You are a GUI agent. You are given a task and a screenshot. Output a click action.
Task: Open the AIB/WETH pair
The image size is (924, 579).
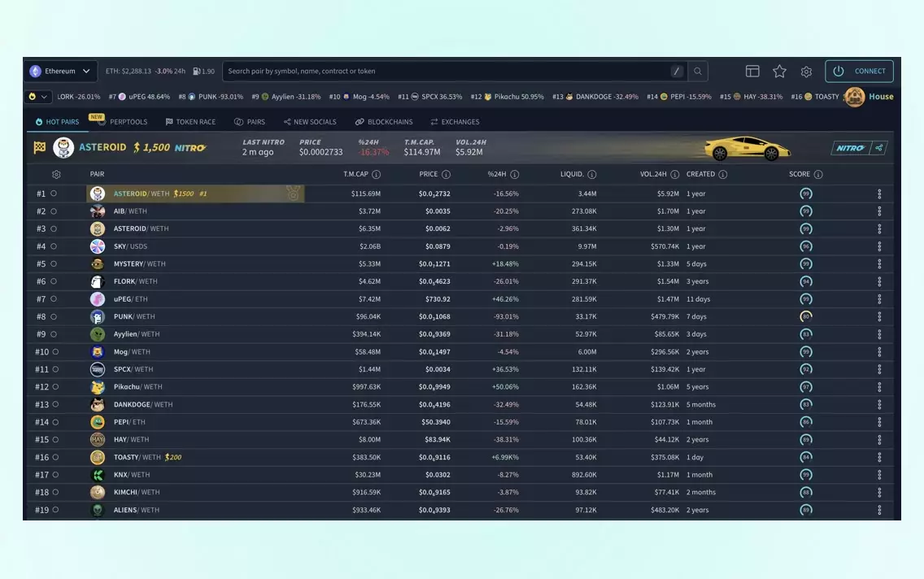(130, 211)
